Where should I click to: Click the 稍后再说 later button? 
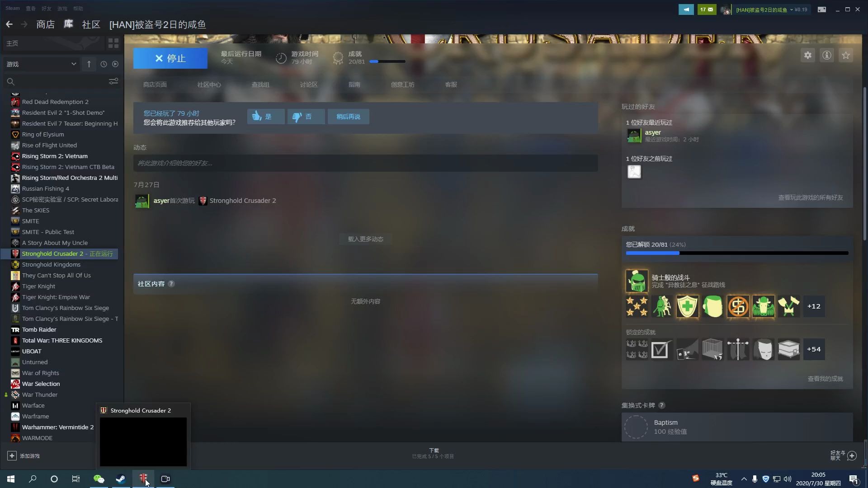(349, 117)
